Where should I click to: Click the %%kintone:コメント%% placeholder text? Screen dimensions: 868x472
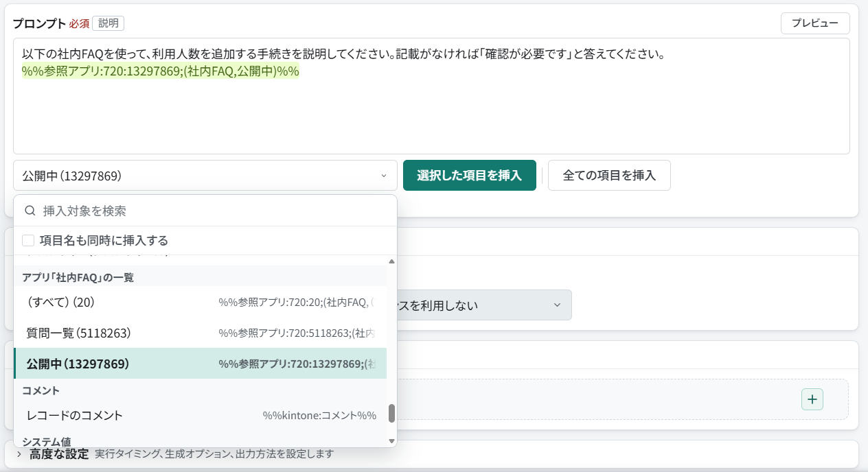[x=319, y=416]
